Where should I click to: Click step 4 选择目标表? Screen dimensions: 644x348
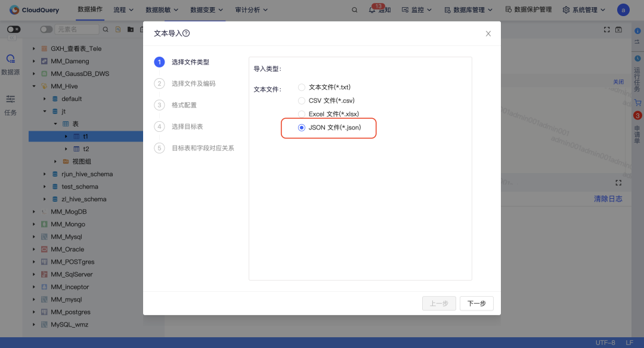tap(179, 127)
